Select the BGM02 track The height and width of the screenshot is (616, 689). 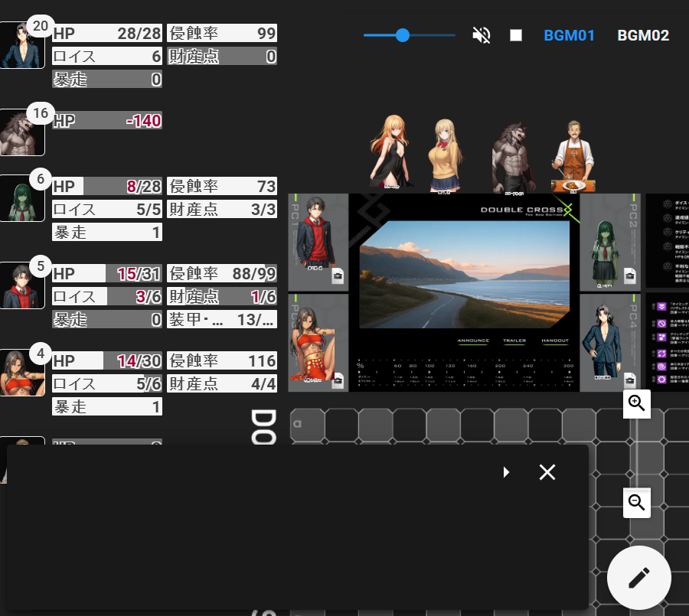coord(643,35)
